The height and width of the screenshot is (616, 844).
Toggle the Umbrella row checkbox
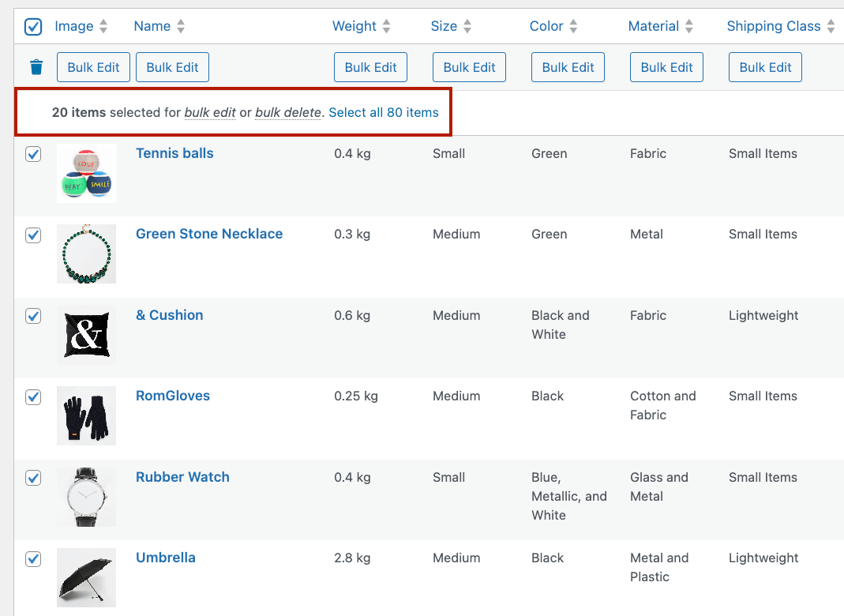[33, 559]
